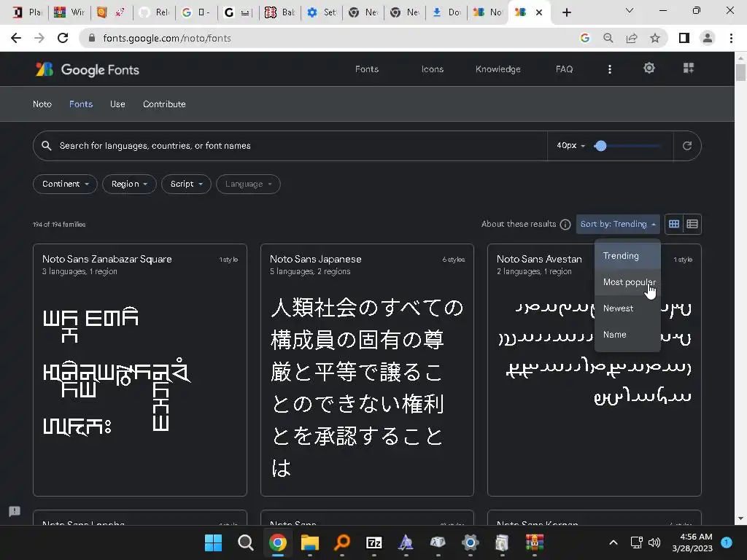The image size is (747, 560).
Task: Select Newest in the sort menu
Action: tap(627, 308)
